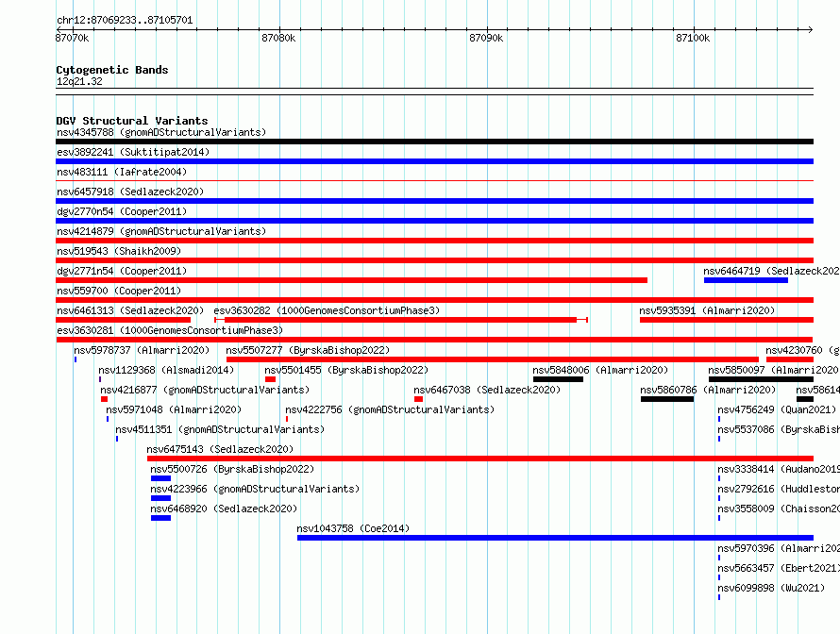
Task: Select the nsv5860786 Almarri2020 label
Action: pos(708,390)
